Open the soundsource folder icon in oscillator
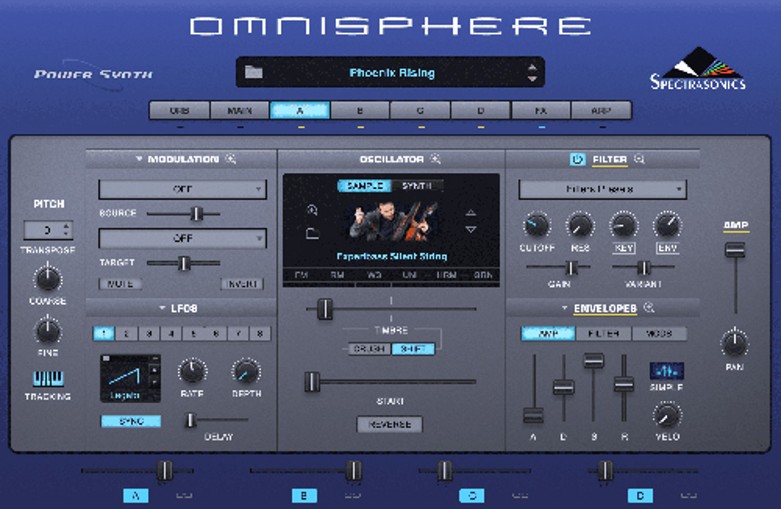 click(x=312, y=233)
